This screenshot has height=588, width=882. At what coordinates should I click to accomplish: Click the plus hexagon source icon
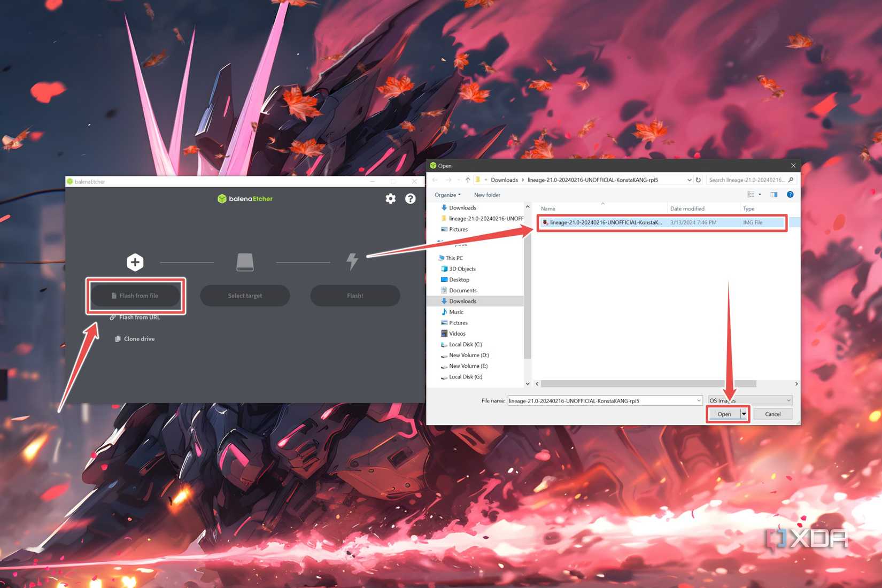coord(135,262)
